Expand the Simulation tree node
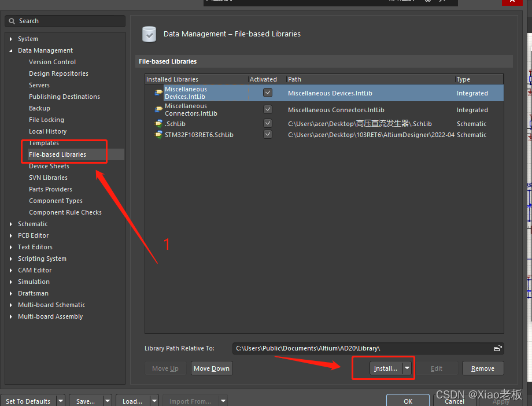 (11, 282)
